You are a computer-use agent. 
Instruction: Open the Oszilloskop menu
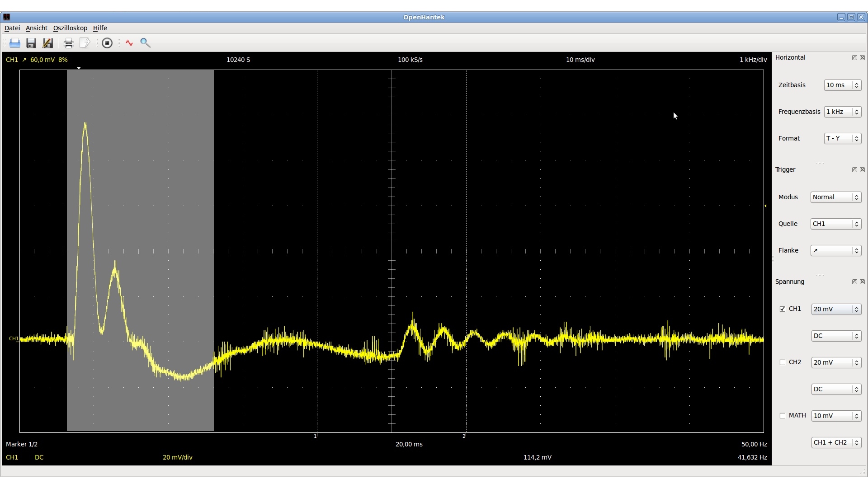tap(70, 28)
